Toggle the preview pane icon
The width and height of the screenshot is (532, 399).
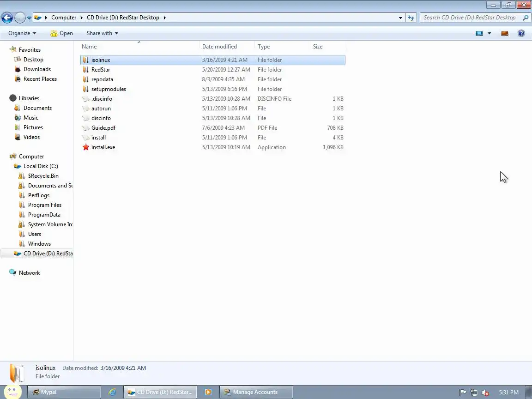(x=504, y=33)
